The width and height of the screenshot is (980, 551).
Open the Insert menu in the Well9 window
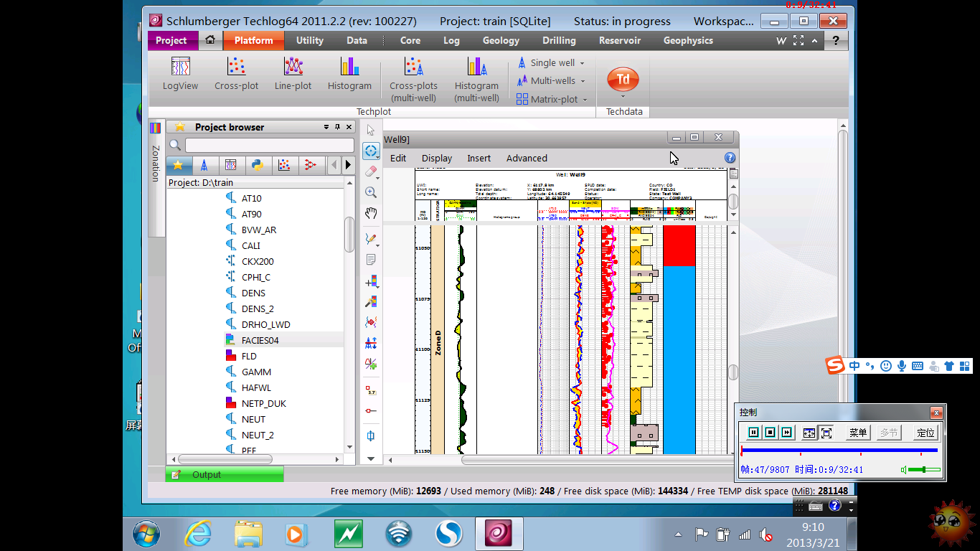(x=479, y=158)
